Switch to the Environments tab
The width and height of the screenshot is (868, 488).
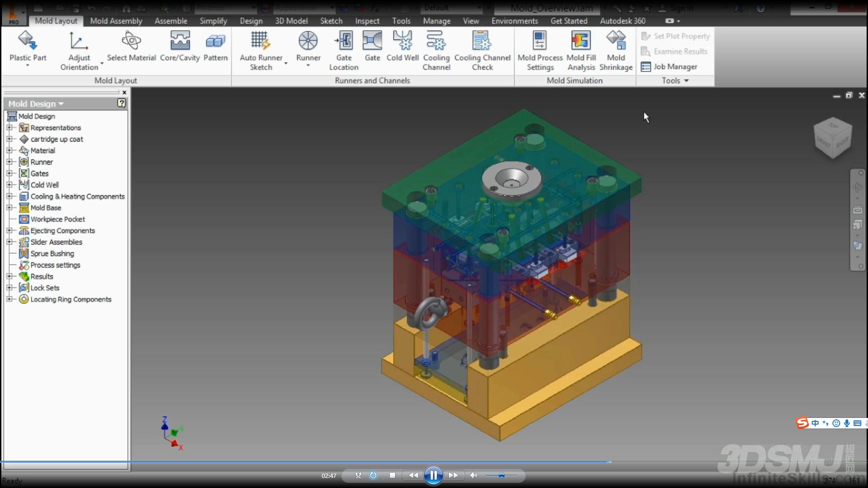(515, 21)
